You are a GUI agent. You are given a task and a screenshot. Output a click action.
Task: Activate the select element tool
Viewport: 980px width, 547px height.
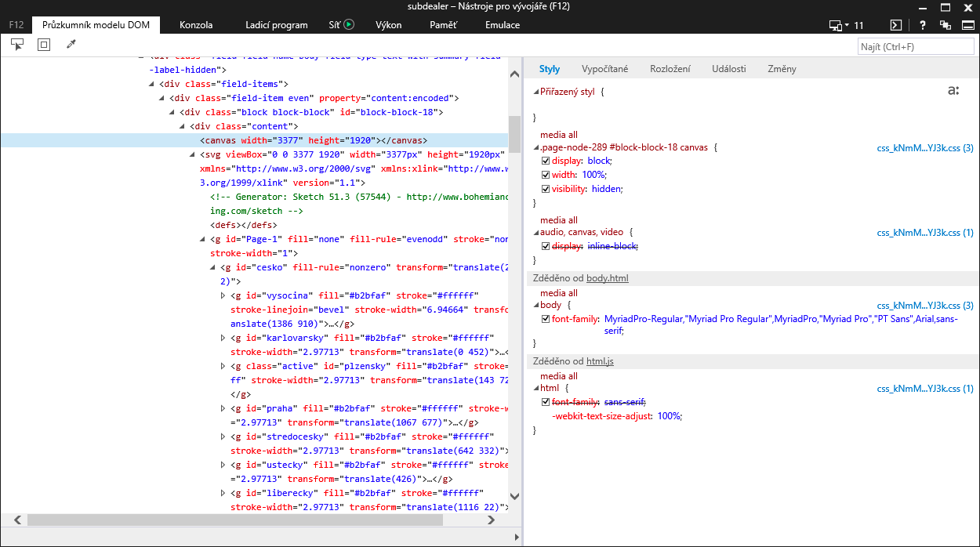[17, 45]
